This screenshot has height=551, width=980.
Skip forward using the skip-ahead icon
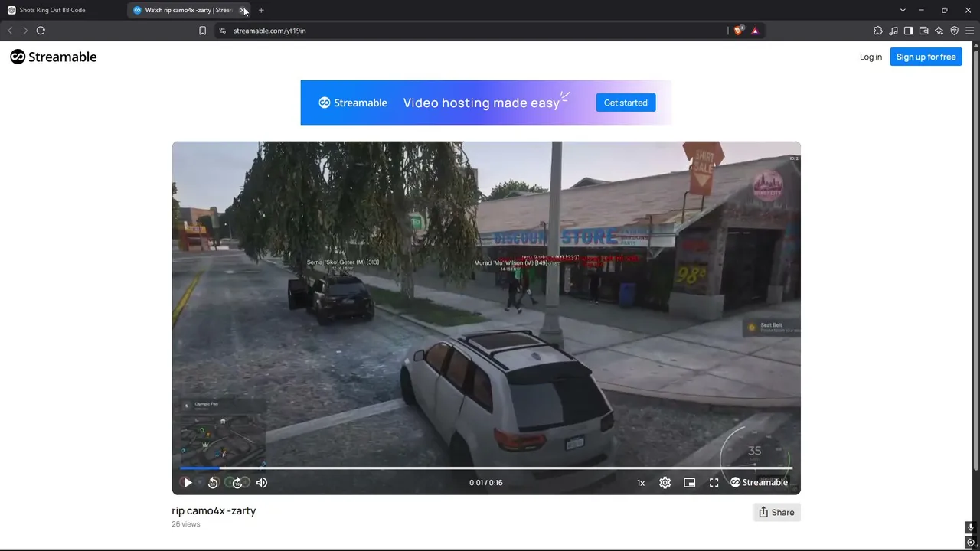237,483
